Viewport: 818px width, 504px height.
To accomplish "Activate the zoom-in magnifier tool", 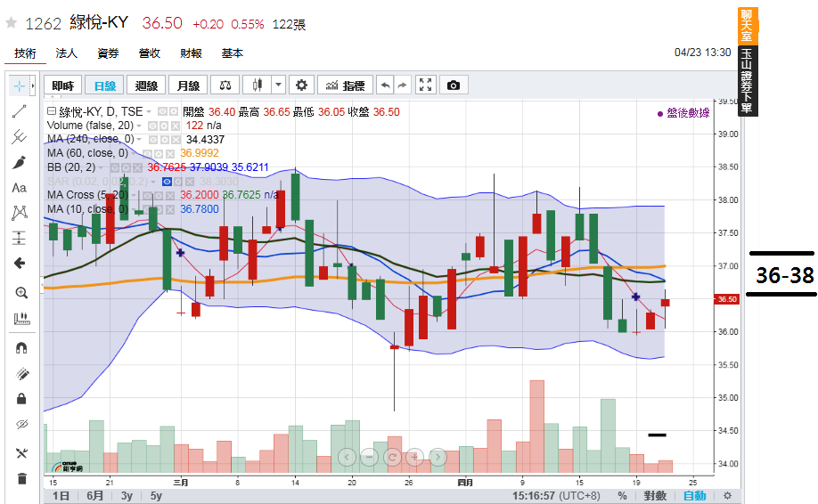I will (21, 293).
